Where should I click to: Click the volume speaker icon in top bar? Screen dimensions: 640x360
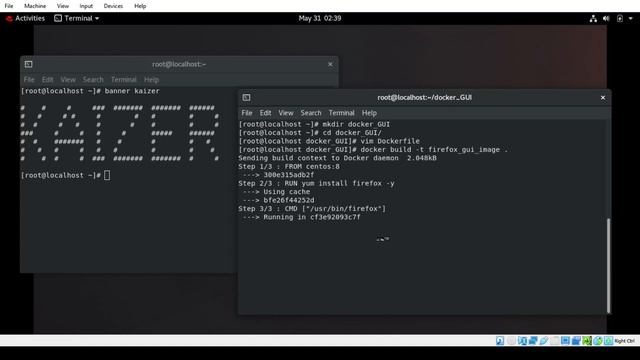(606, 18)
